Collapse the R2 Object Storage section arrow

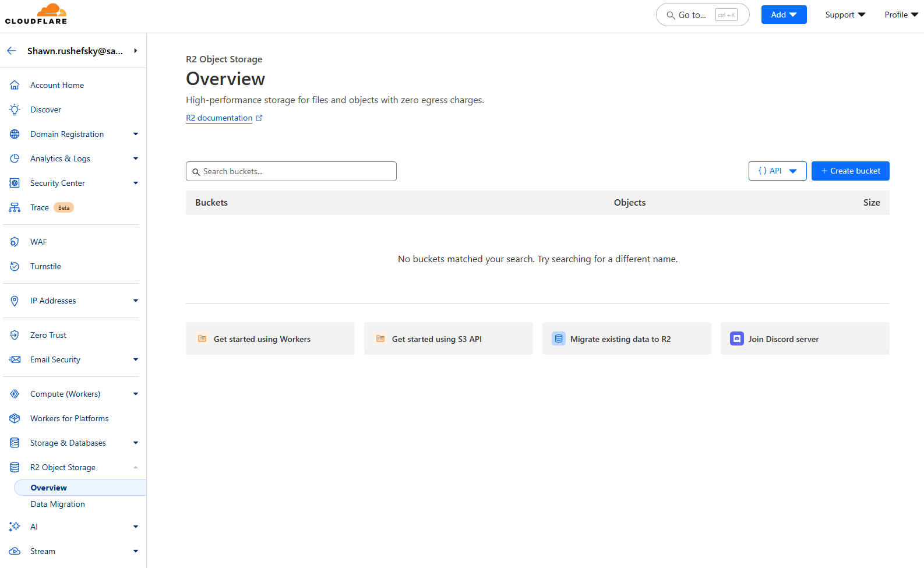136,467
